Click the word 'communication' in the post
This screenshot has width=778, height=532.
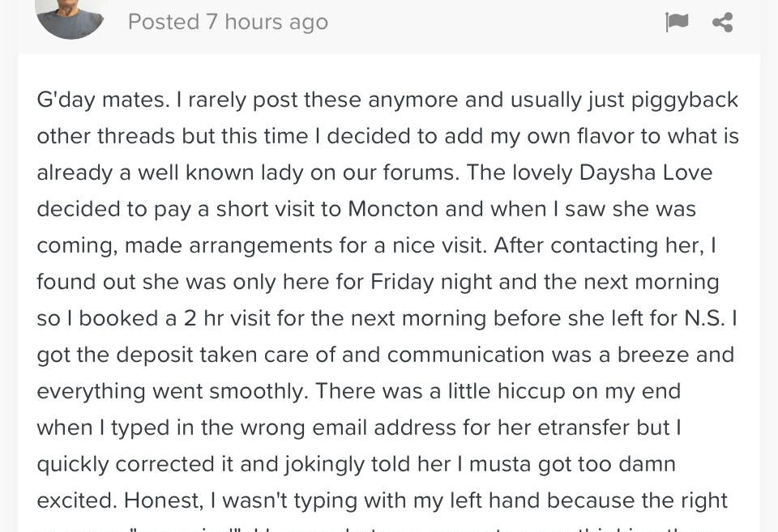point(465,355)
